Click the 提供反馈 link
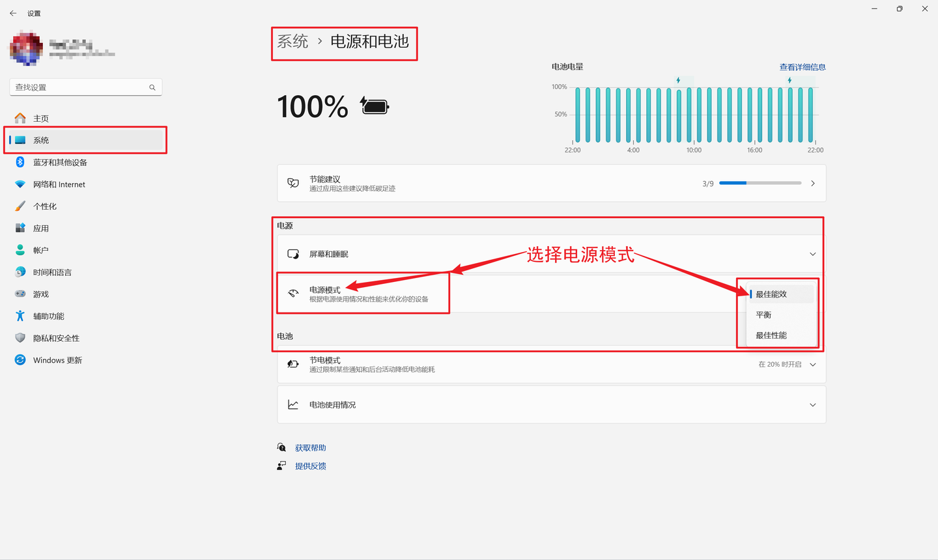938x560 pixels. point(310,466)
